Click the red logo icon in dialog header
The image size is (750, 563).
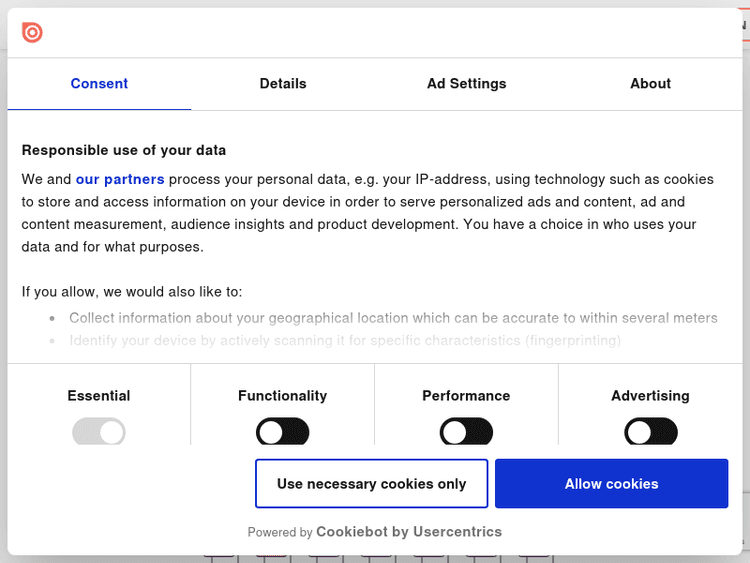(x=32, y=33)
